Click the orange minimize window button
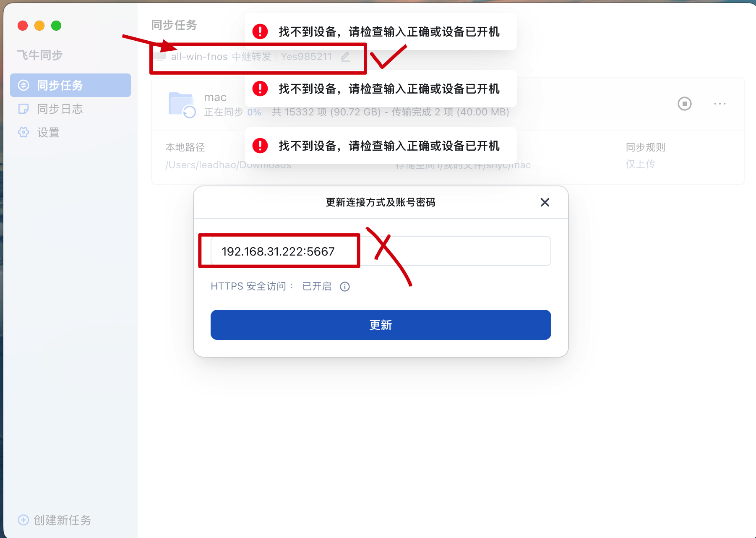Image resolution: width=756 pixels, height=538 pixels. tap(39, 26)
